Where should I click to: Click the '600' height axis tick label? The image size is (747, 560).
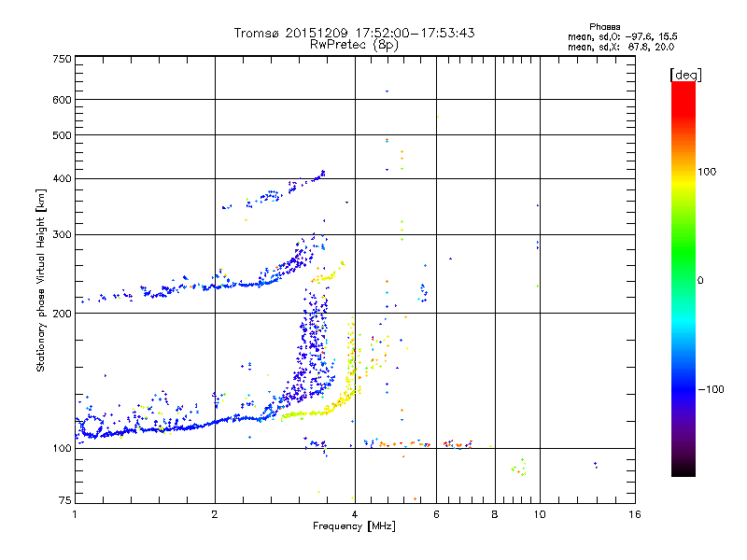(x=62, y=100)
